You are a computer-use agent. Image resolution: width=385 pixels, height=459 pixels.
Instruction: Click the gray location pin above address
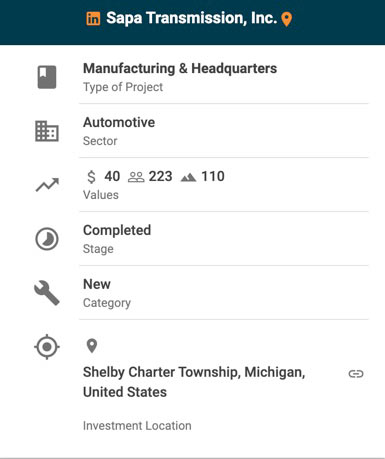coord(92,346)
